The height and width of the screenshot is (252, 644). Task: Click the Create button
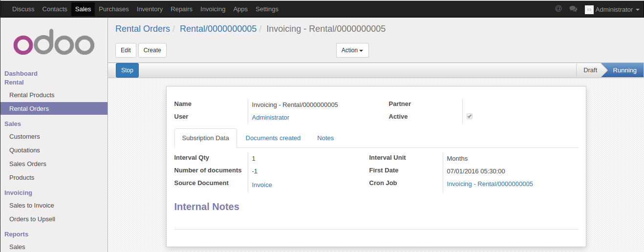click(152, 50)
